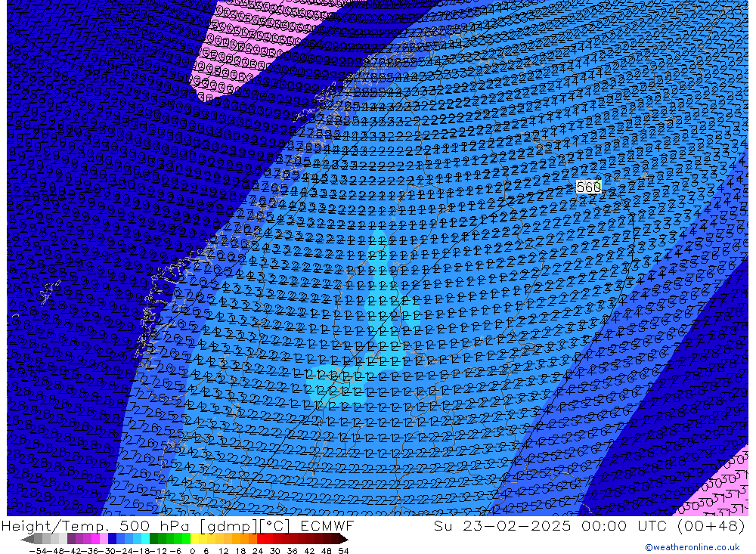Click the 560 contour height label
The width and height of the screenshot is (756, 554).
click(x=589, y=187)
